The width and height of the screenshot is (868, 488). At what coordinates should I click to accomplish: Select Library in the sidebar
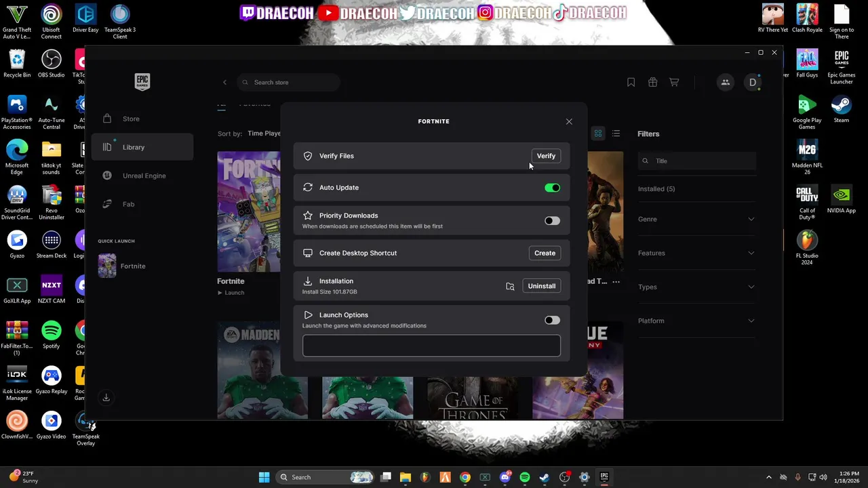142,147
